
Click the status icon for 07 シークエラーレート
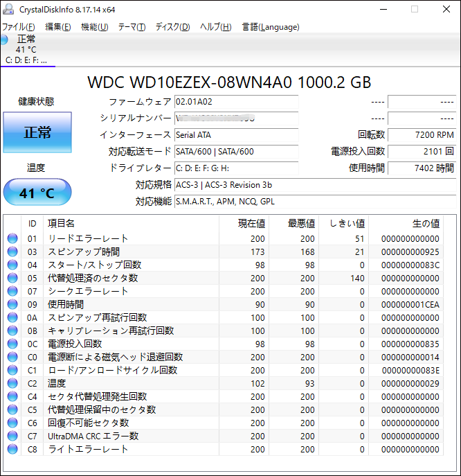click(x=12, y=291)
